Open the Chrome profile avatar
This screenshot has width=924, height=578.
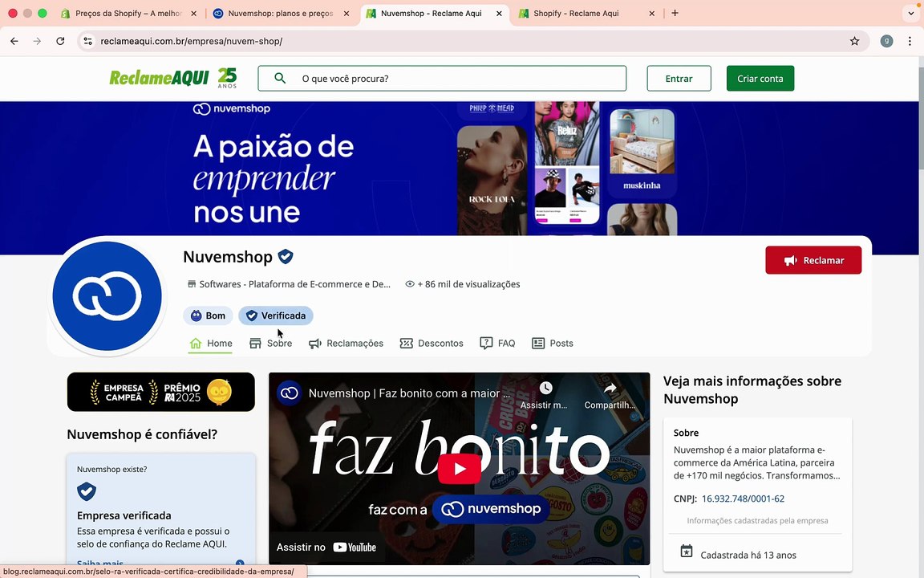point(886,41)
